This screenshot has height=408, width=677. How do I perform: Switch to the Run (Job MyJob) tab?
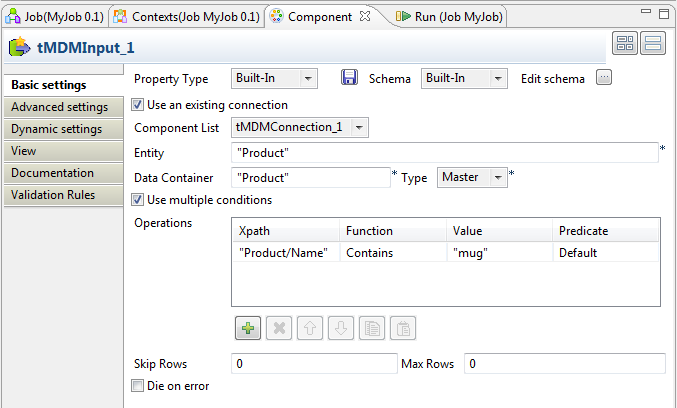click(x=448, y=17)
